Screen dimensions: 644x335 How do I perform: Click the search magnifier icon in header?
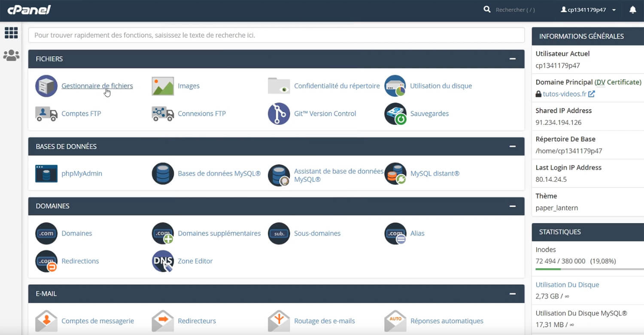[x=487, y=9]
